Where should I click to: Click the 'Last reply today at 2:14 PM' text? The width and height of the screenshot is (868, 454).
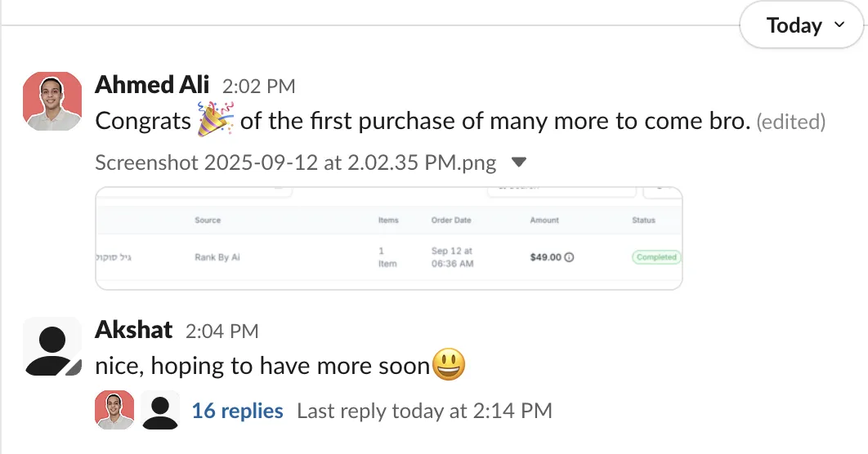point(424,411)
